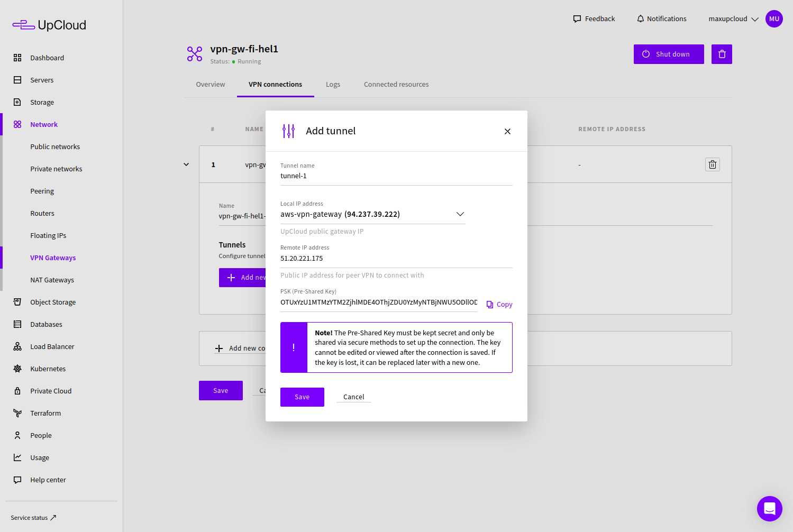The image size is (793, 532).
Task: Cancel the Add tunnel dialog
Action: click(354, 397)
